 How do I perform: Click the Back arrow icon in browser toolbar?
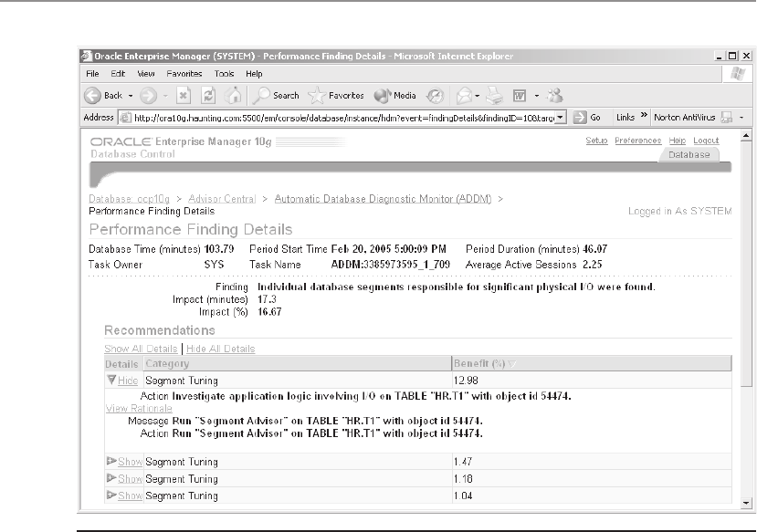[x=93, y=96]
